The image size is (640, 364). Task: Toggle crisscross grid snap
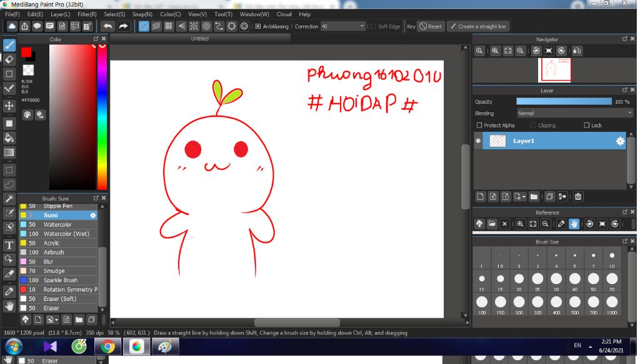[169, 26]
